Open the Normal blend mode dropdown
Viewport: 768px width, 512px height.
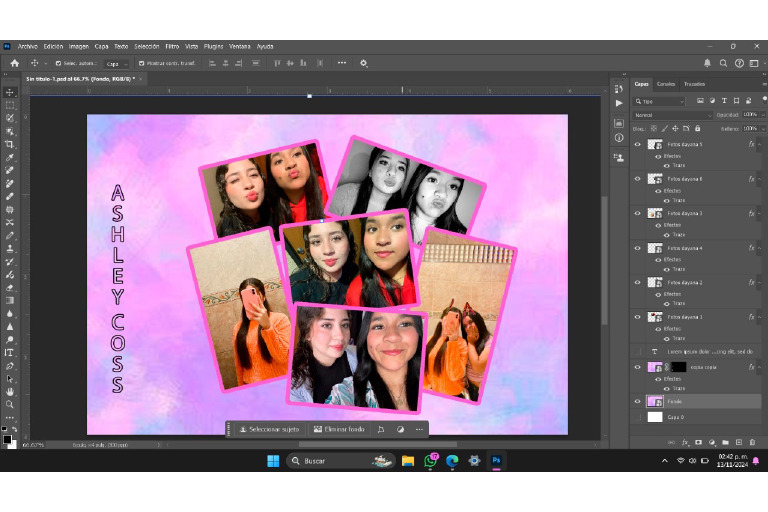click(x=672, y=115)
